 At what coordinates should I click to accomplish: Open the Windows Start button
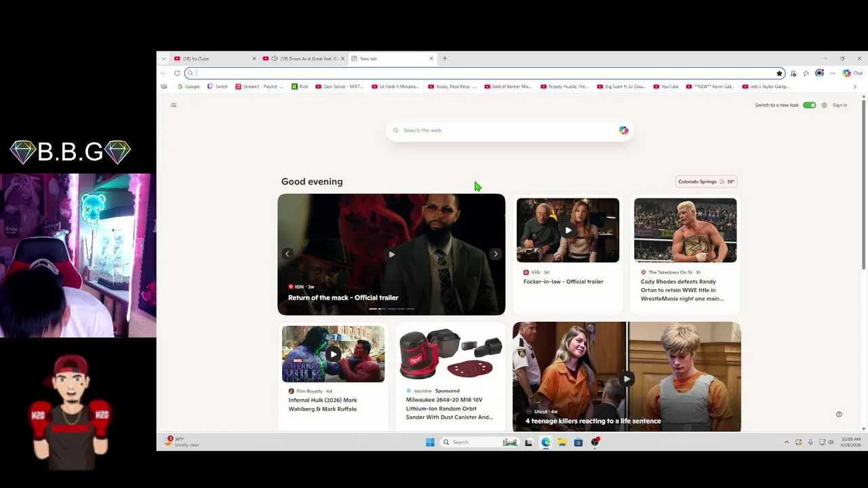pos(430,442)
